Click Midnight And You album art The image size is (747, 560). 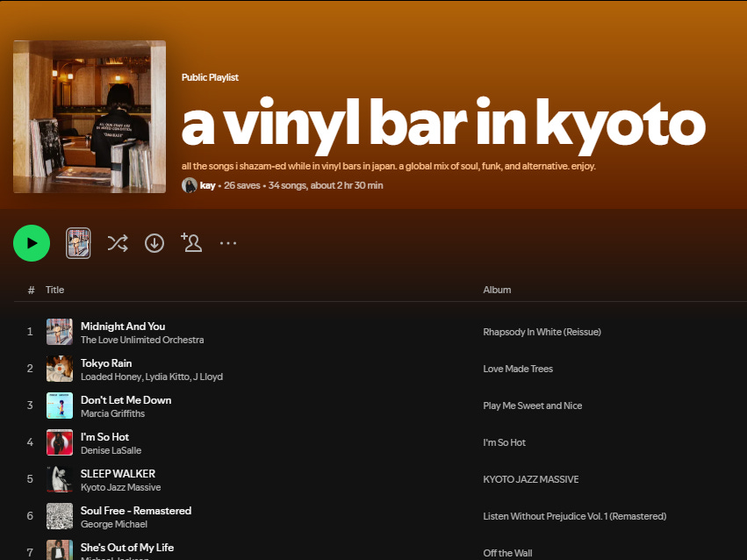(x=60, y=332)
